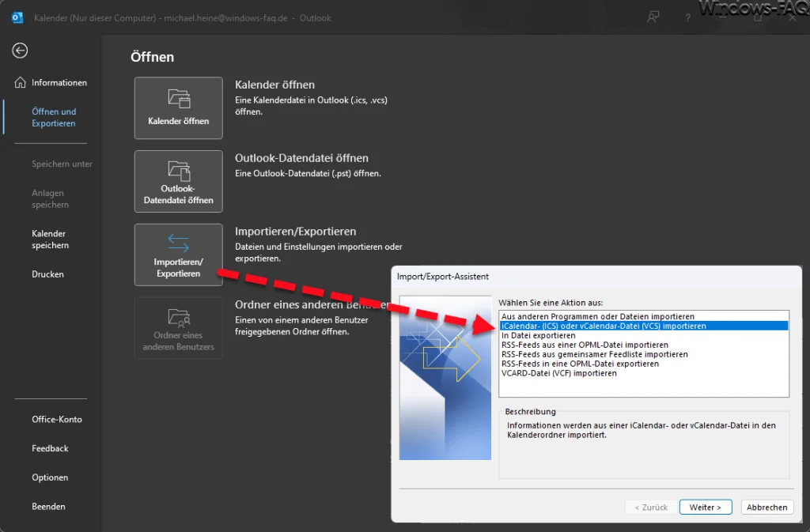Screen dimensions: 810x532
Task: Click the back arrow circle icon
Action: pyautogui.click(x=20, y=51)
